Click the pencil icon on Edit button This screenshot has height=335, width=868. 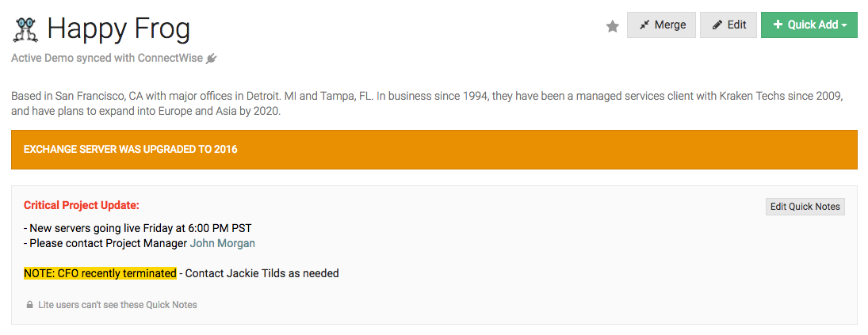point(717,25)
